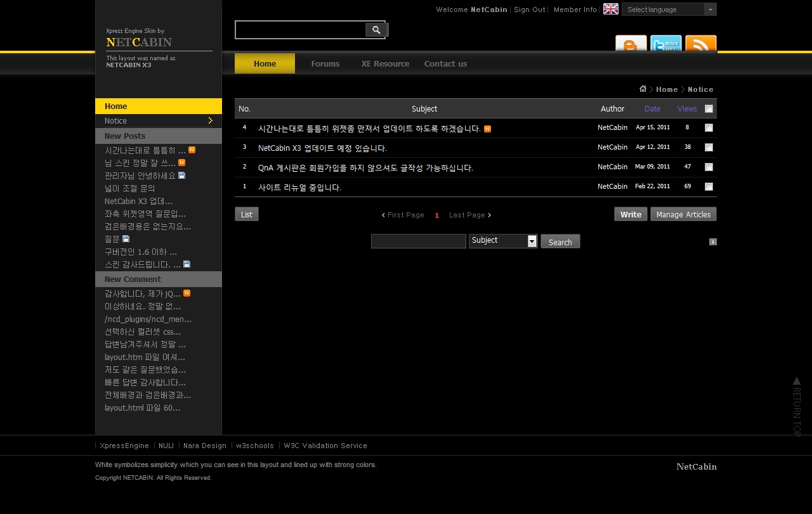Click Notice in the breadcrumb trail

(x=700, y=89)
